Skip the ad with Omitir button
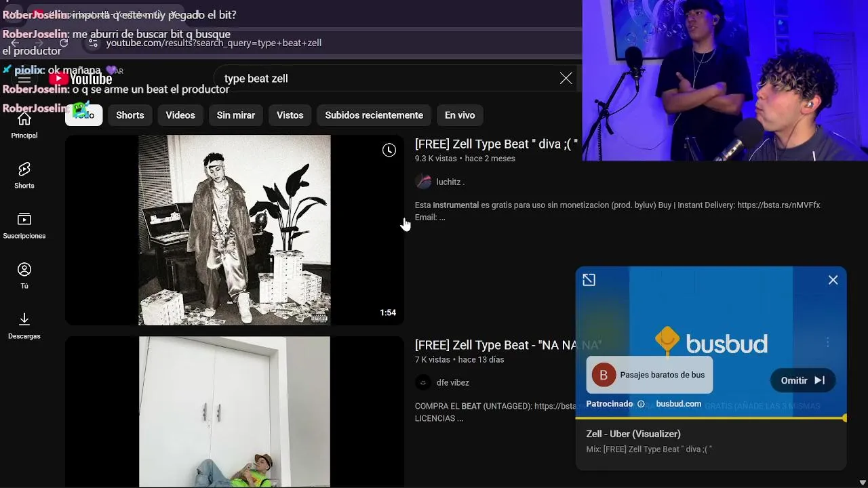Screen dimensions: 868x488 point(802,381)
